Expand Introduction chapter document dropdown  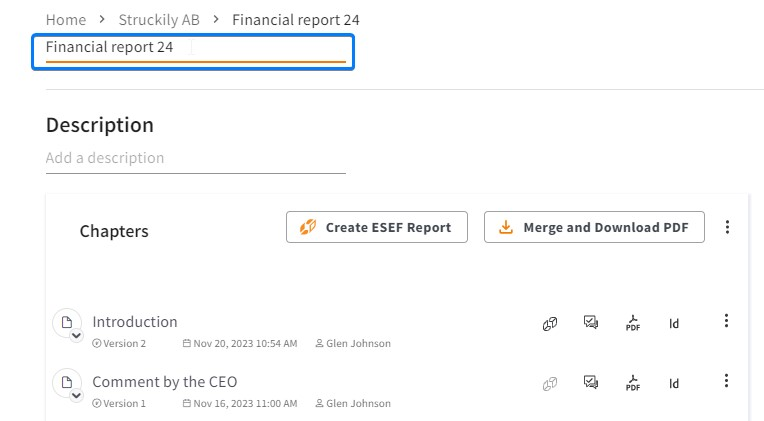(x=76, y=336)
